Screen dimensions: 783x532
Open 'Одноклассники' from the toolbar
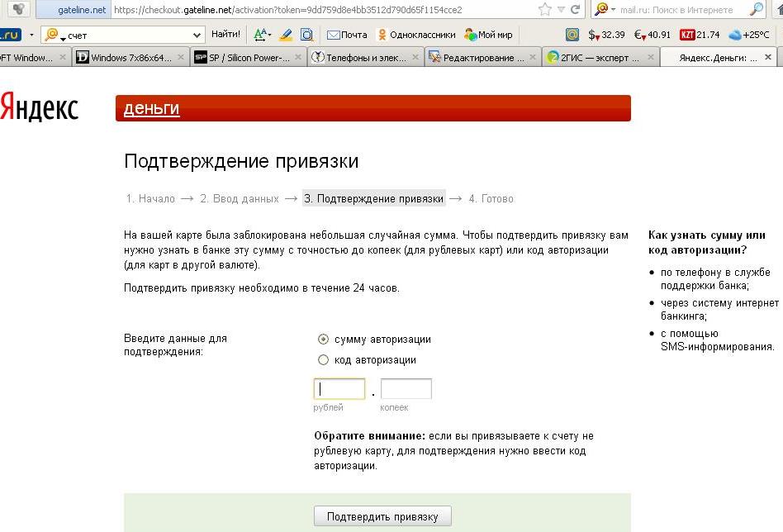click(416, 35)
